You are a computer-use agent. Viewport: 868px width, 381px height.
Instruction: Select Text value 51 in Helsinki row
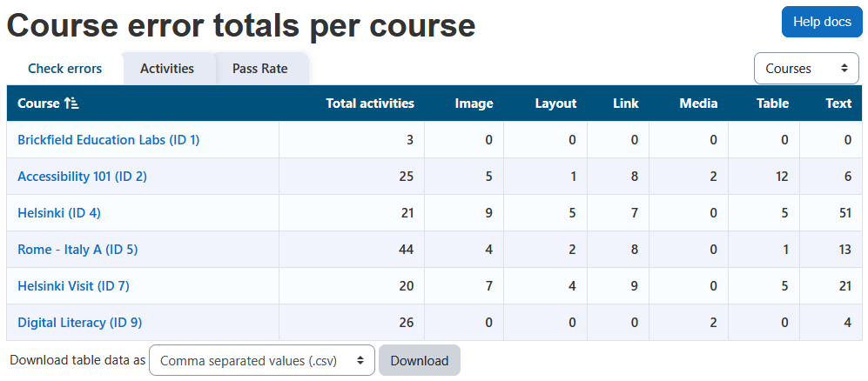844,213
